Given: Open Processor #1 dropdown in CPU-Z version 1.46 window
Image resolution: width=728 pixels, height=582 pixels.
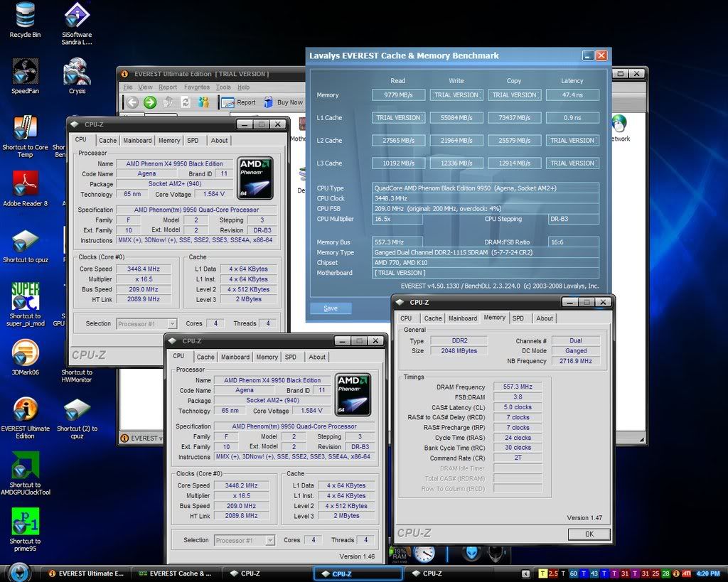Looking at the screenshot, I should click(245, 540).
